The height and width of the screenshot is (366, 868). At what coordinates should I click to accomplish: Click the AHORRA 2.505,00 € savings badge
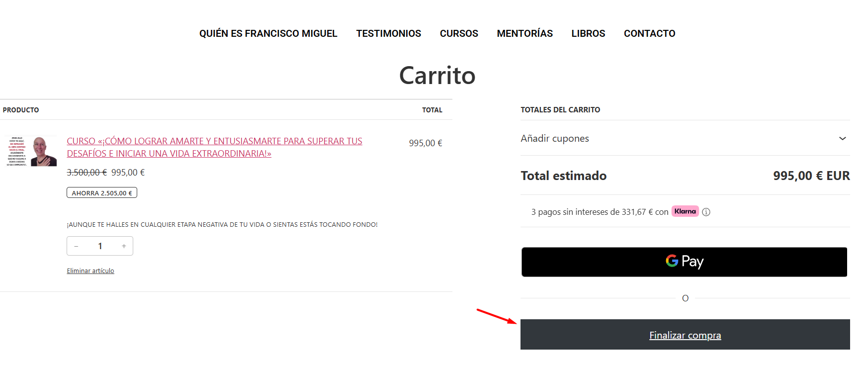pyautogui.click(x=102, y=193)
